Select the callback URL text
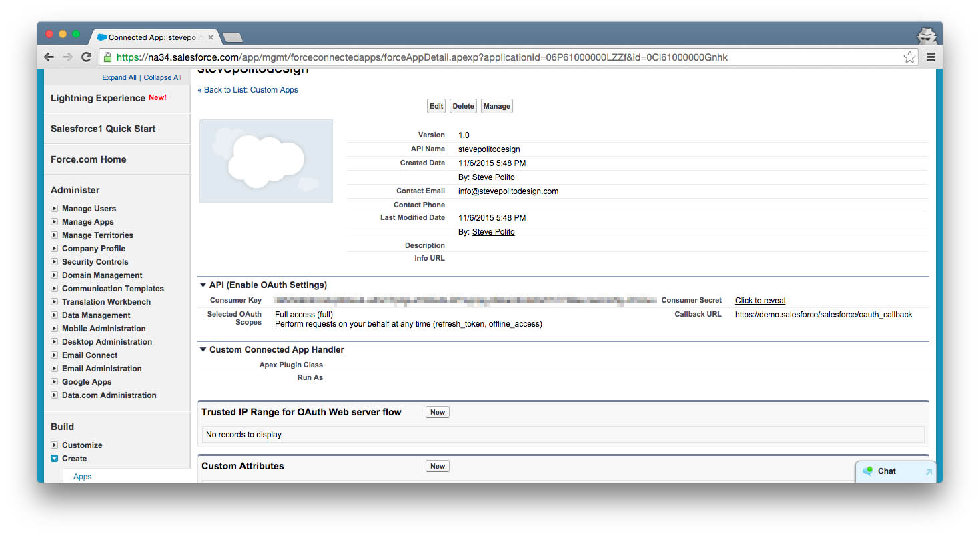 (x=823, y=315)
